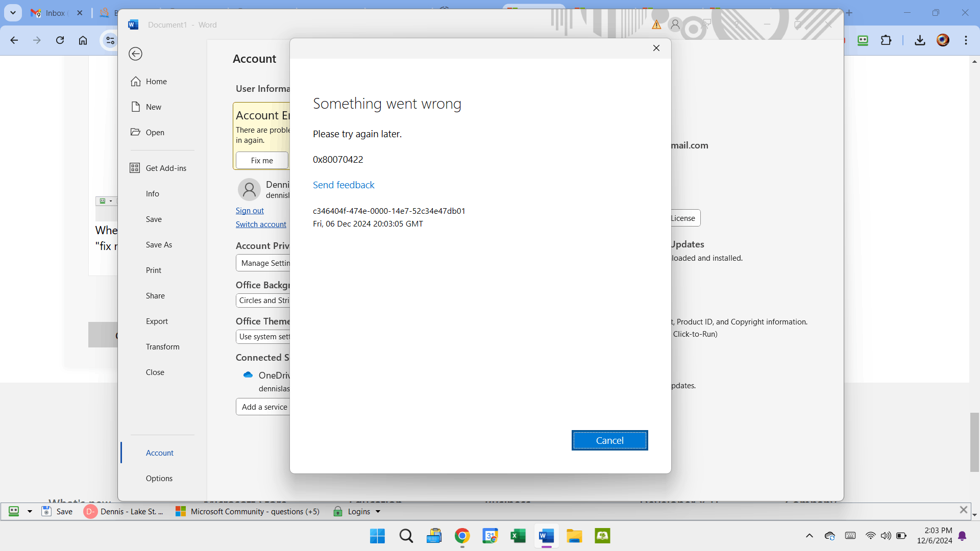Image resolution: width=980 pixels, height=551 pixels.
Task: Open Get Add-ins in Word sidebar
Action: [x=166, y=168]
